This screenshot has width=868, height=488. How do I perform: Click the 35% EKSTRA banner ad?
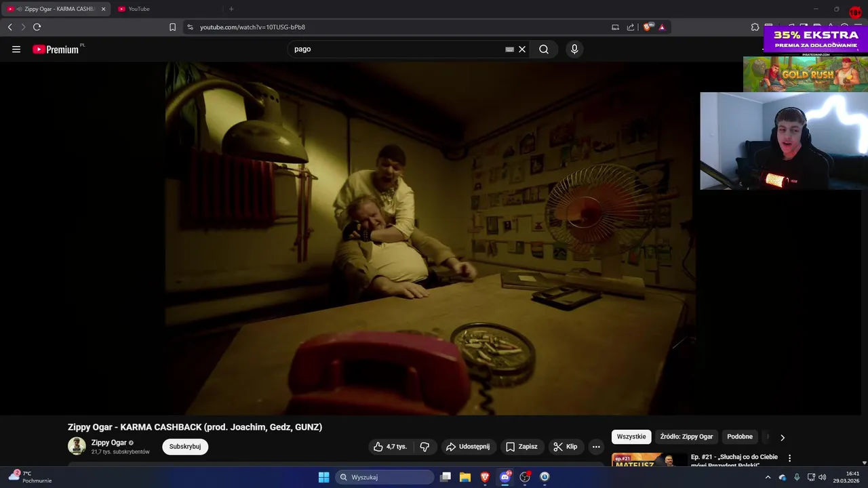[x=816, y=40]
